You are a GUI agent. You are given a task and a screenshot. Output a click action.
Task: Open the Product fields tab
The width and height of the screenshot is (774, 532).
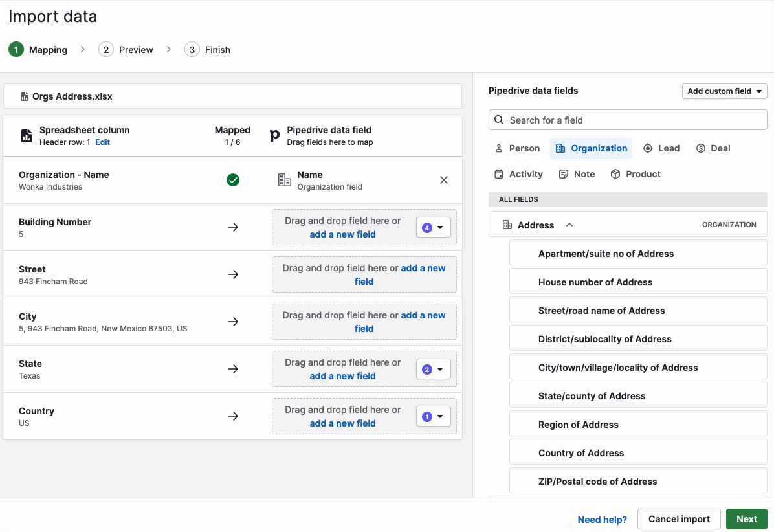(x=636, y=173)
